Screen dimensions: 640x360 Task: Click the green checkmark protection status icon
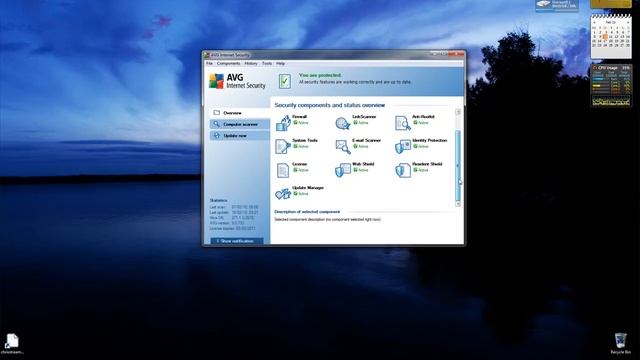pyautogui.click(x=284, y=81)
